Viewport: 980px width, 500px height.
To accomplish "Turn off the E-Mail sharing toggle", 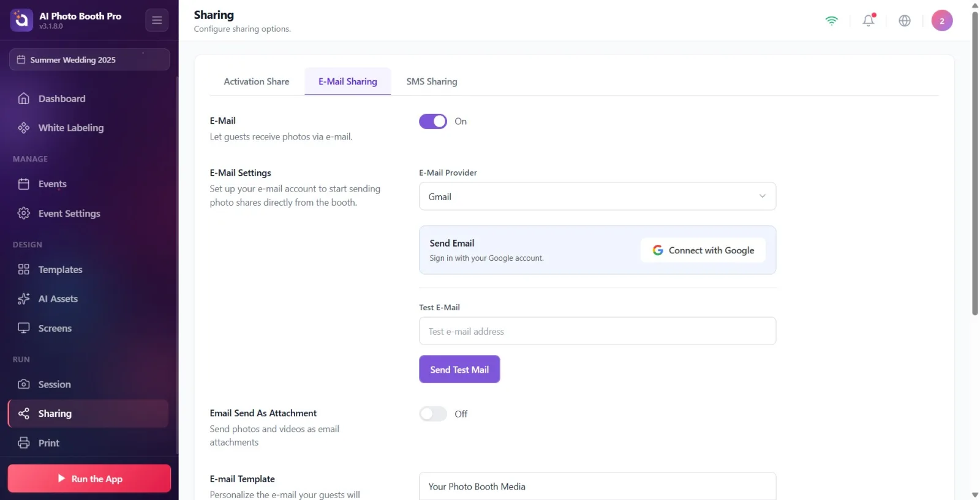I will (433, 121).
